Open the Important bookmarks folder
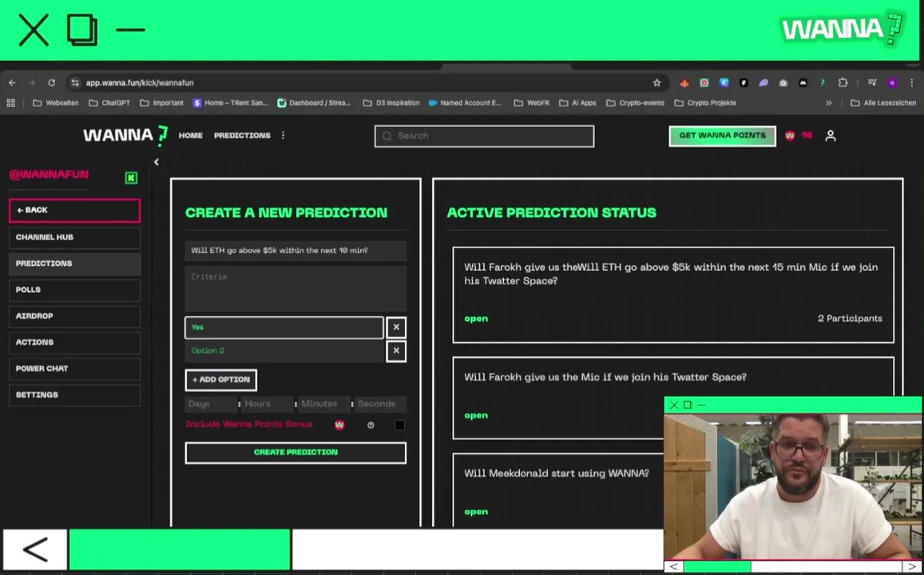The image size is (924, 575). [161, 102]
